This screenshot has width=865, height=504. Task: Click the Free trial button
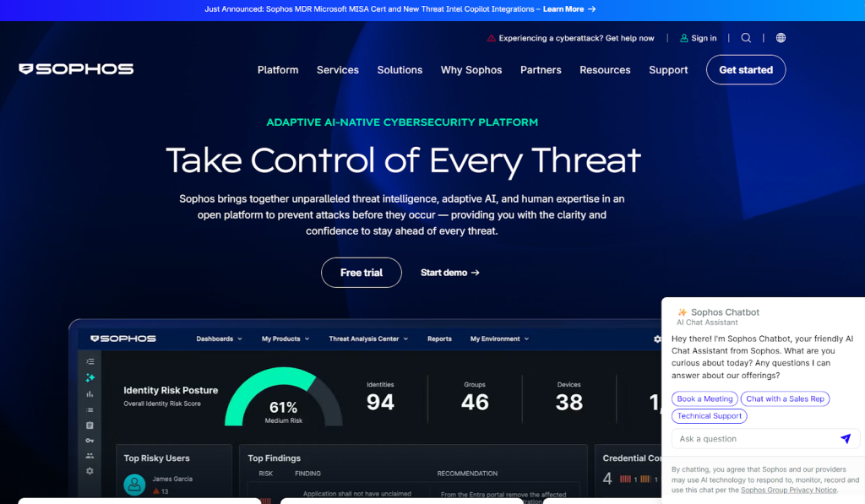(362, 273)
